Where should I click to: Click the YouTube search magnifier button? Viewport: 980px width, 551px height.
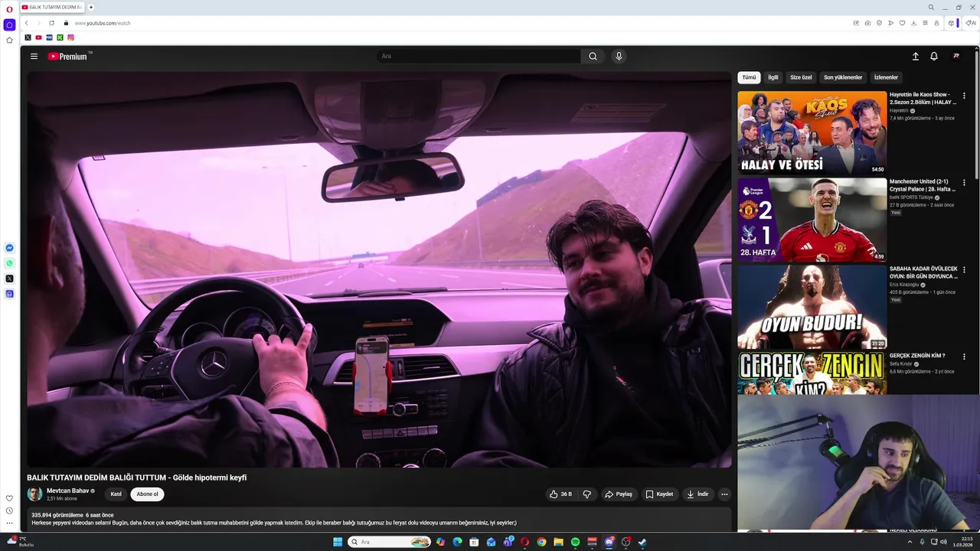593,56
